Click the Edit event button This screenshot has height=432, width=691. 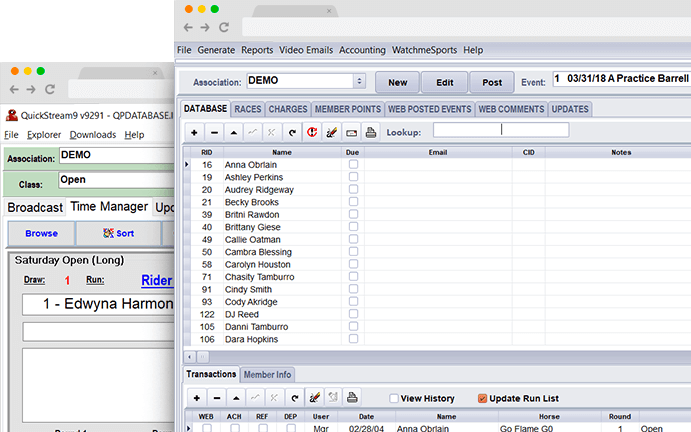click(x=445, y=82)
